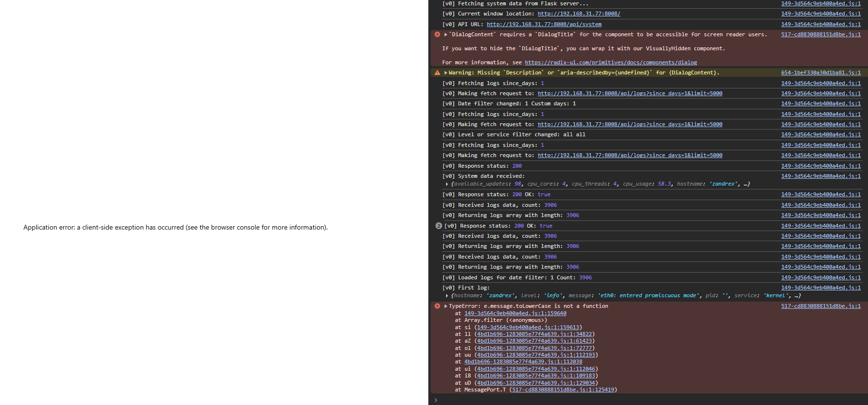Viewport: 868px width, 405px height.
Task: Open source link on the TypeError row
Action: pyautogui.click(x=821, y=306)
